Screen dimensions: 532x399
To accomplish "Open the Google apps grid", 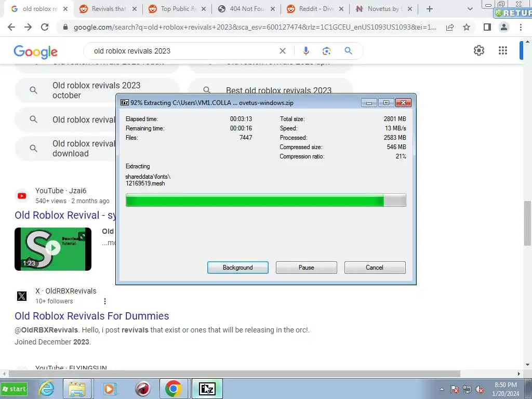I will pyautogui.click(x=503, y=50).
